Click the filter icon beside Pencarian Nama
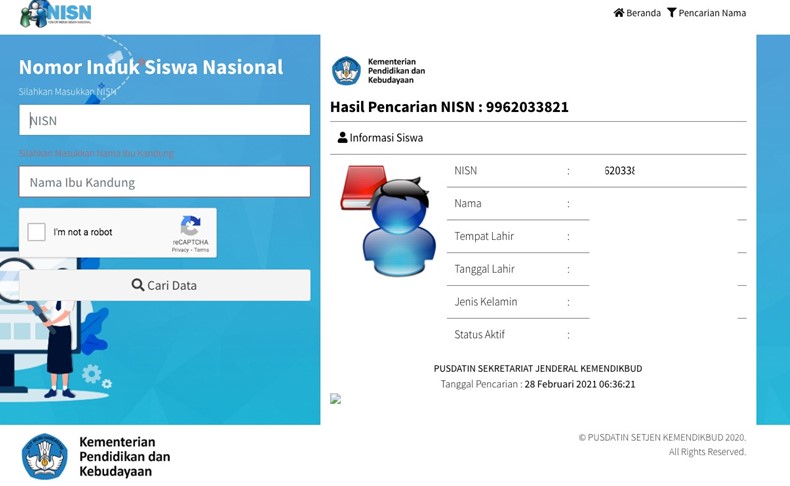 tap(672, 12)
